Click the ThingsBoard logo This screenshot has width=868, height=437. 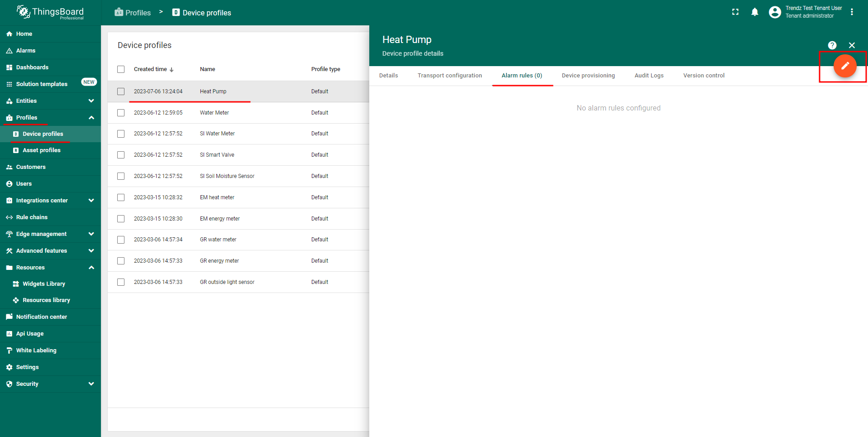(x=50, y=12)
